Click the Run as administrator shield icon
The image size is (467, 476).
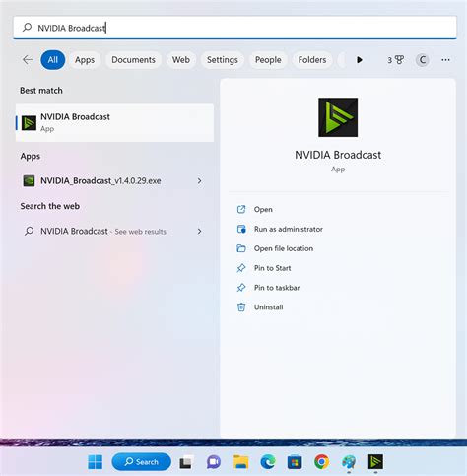click(x=241, y=229)
